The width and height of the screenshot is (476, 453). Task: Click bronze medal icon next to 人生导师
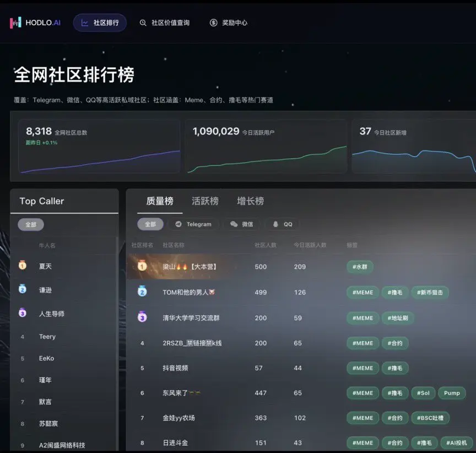(x=23, y=312)
